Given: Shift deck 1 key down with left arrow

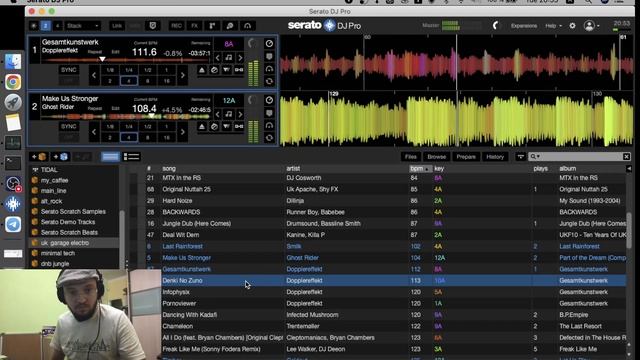Looking at the screenshot, I should pos(218,58).
